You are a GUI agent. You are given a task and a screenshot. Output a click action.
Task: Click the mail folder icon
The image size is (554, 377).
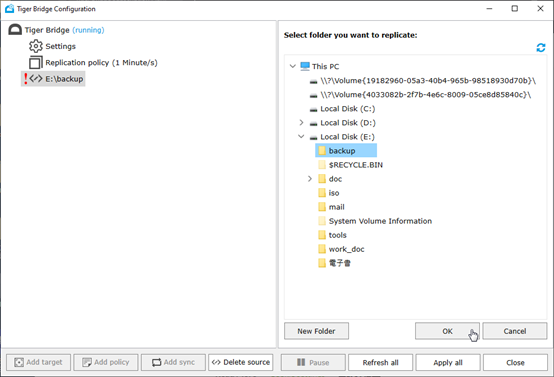pyautogui.click(x=322, y=207)
